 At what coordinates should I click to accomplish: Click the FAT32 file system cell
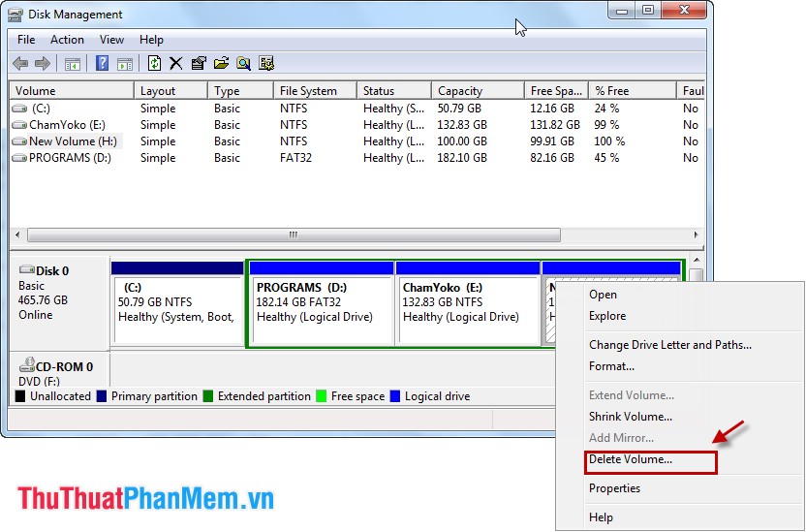click(x=295, y=158)
